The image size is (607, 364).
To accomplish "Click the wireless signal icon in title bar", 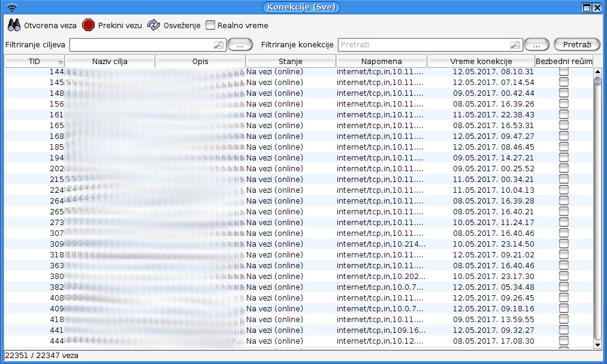I will coord(12,7).
